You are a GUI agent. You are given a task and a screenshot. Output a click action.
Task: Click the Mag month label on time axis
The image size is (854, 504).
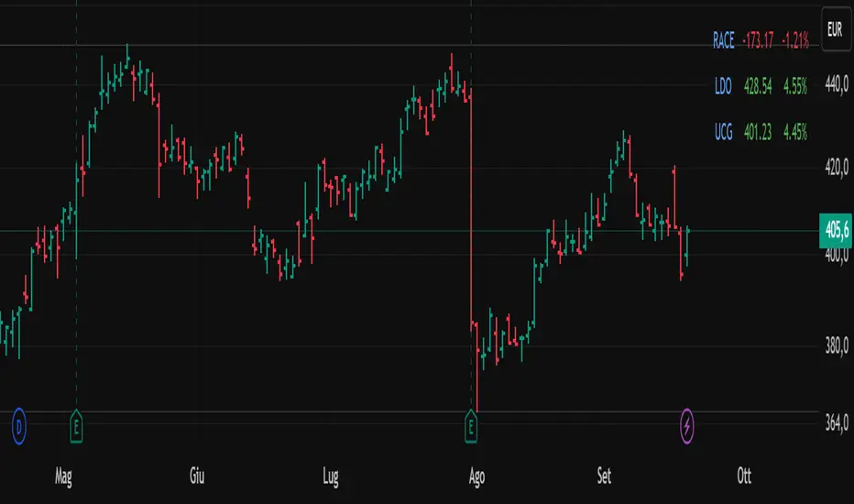(63, 477)
